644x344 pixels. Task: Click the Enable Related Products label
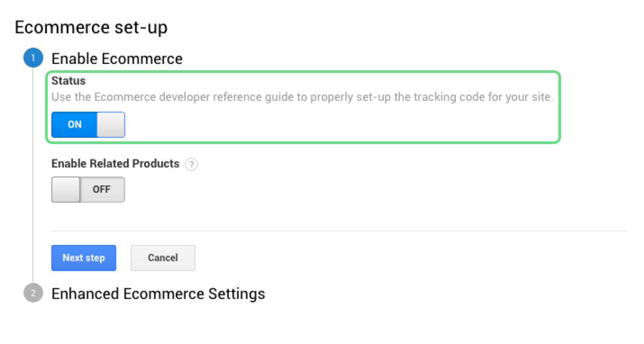tap(115, 164)
